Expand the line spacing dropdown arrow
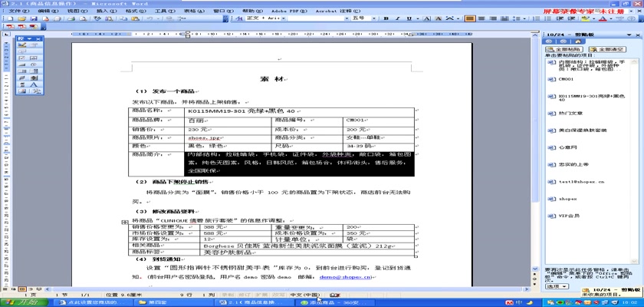The height and width of the screenshot is (307, 644). click(525, 18)
